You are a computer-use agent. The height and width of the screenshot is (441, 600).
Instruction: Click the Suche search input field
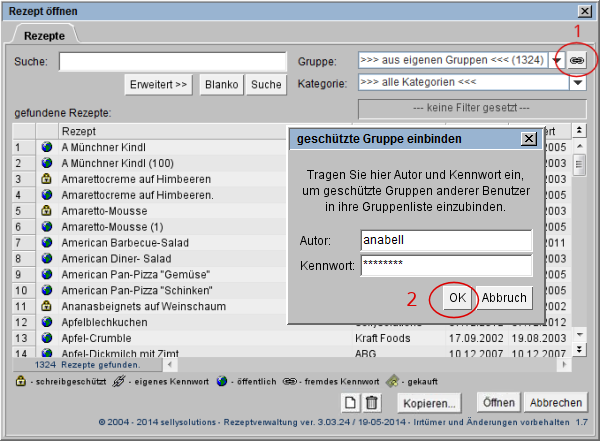point(173,62)
